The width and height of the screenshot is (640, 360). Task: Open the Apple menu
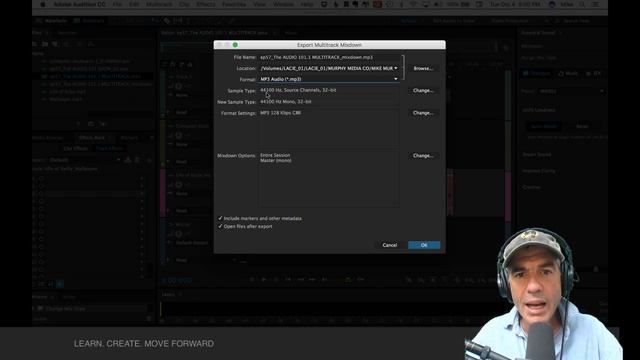click(42, 4)
